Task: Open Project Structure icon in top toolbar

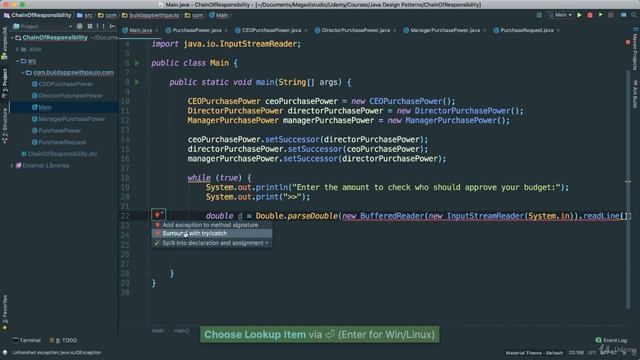Action: [623, 15]
